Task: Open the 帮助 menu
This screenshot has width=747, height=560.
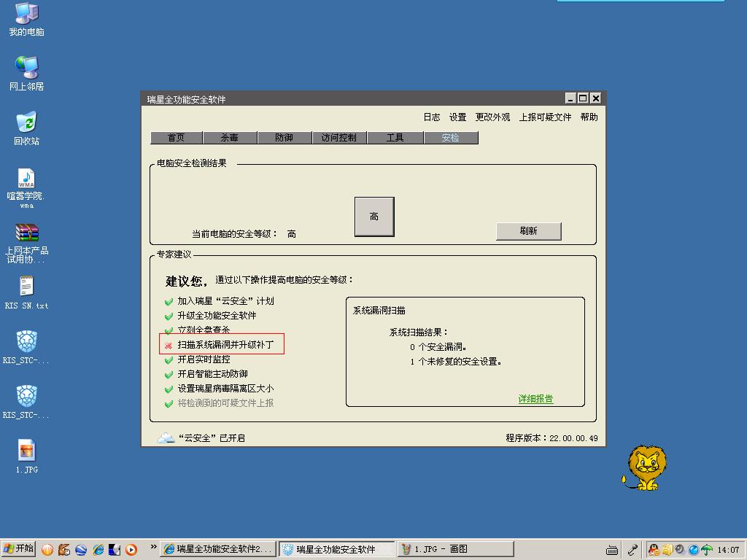Action: point(589,117)
